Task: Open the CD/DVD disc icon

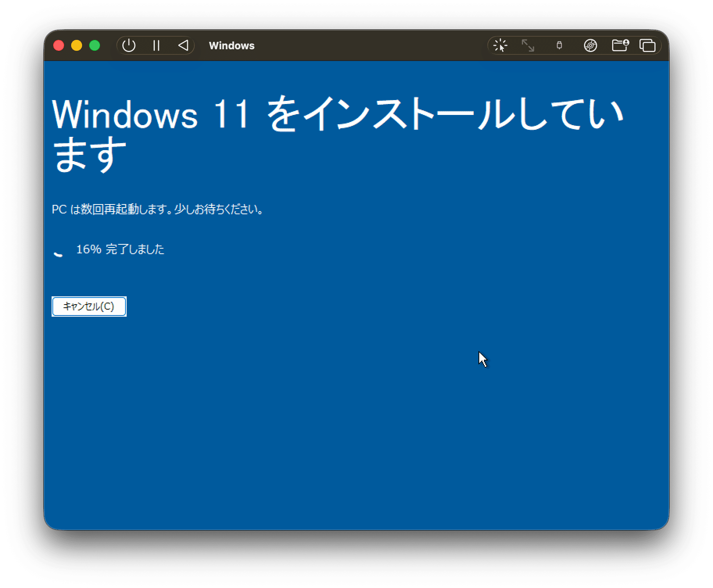Action: tap(590, 46)
